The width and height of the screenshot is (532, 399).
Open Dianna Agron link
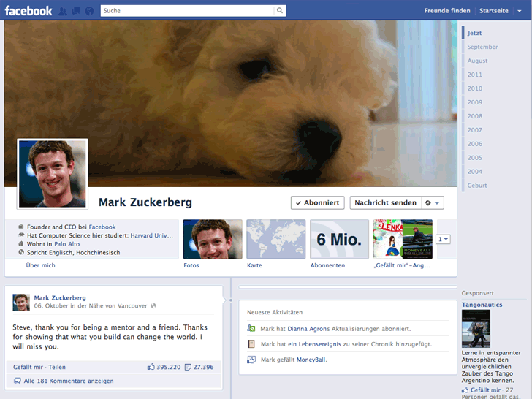[308, 329]
